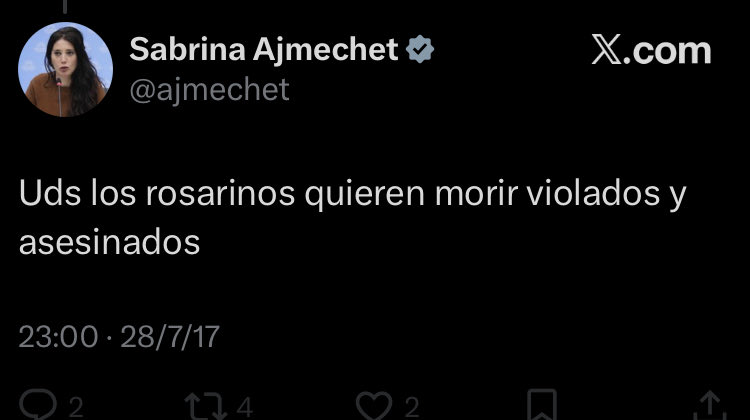
Task: Visit the @ajmechet handle link
Action: tap(210, 89)
